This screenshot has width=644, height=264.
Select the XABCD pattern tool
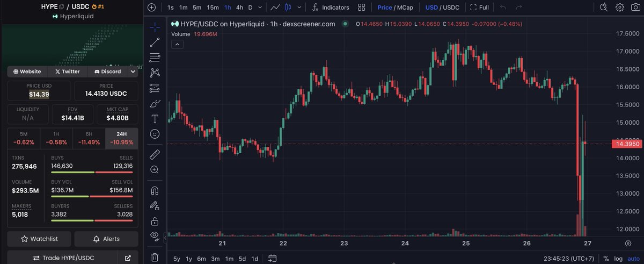click(x=155, y=72)
